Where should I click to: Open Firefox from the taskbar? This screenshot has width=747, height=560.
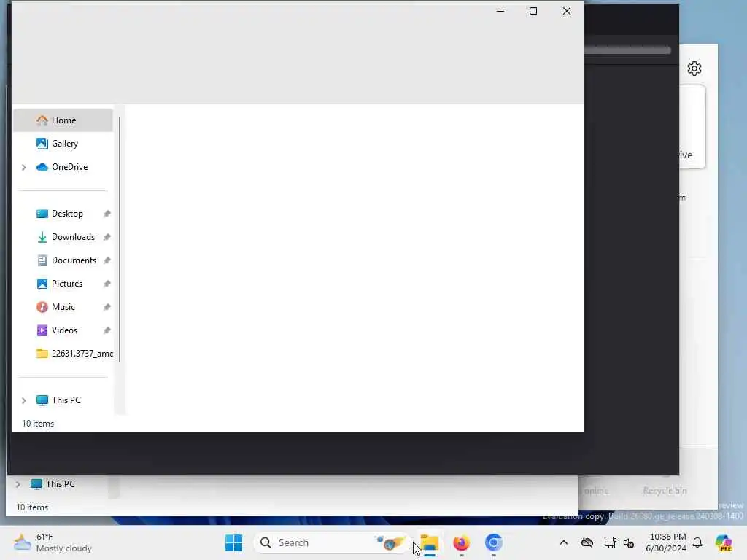pos(461,542)
